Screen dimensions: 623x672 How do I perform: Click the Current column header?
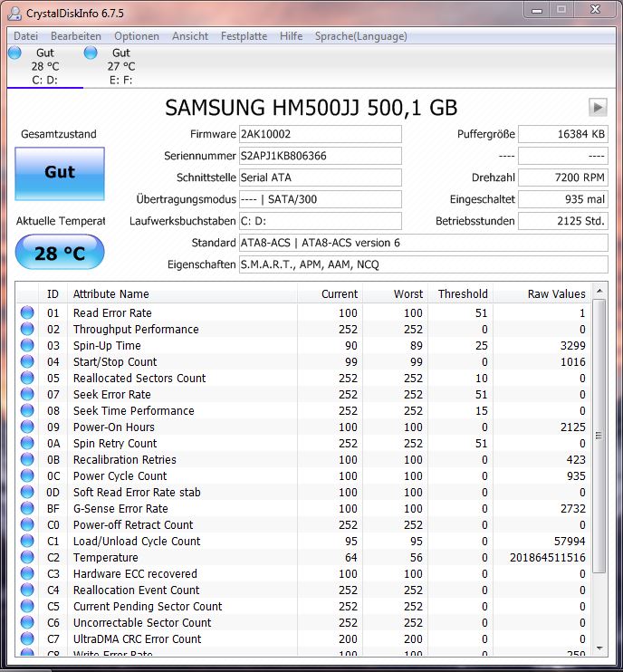[330, 294]
